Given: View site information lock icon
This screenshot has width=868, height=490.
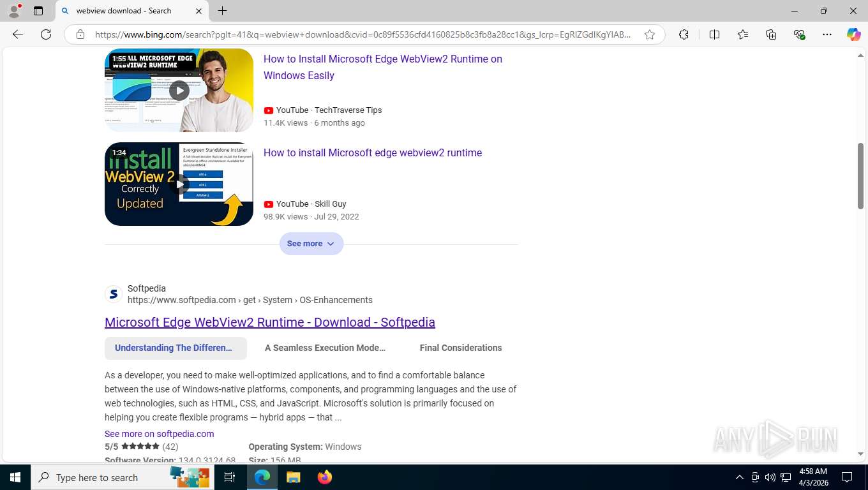Looking at the screenshot, I should [x=80, y=34].
